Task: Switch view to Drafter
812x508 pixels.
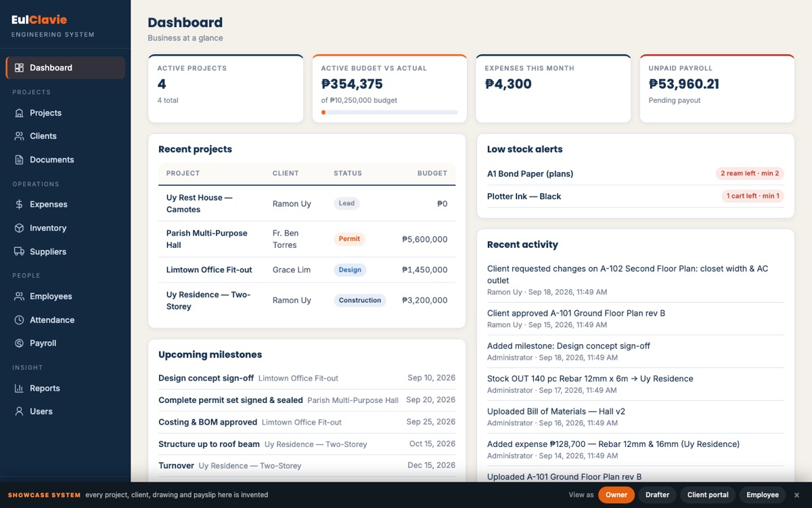Action: (x=657, y=495)
